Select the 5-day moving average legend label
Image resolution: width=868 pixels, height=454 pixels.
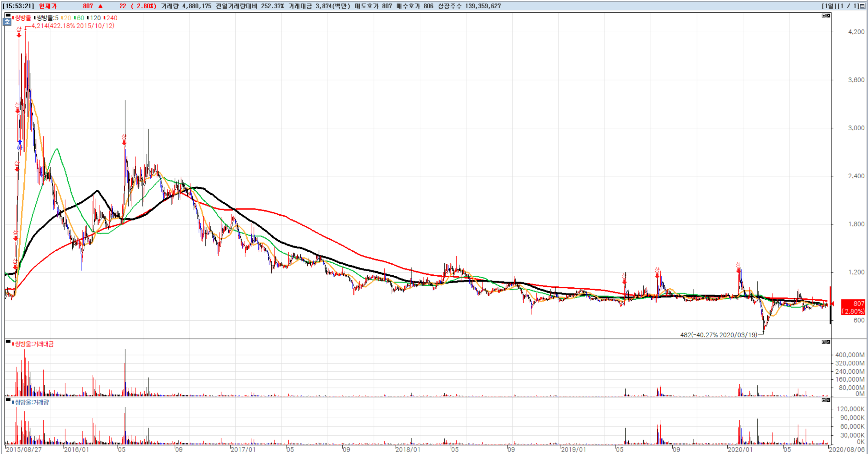point(47,18)
